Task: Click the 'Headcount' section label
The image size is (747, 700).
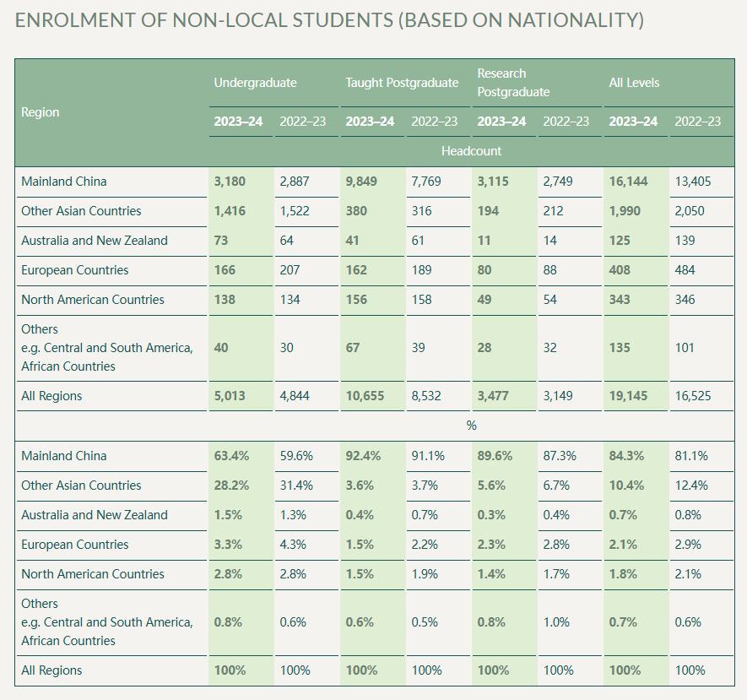Action: click(x=471, y=151)
